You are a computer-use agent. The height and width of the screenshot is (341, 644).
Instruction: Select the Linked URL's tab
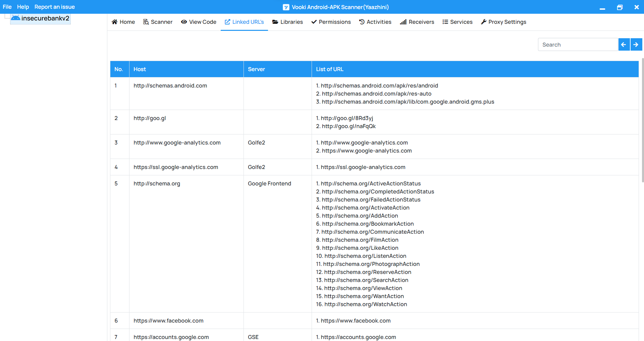pos(244,22)
